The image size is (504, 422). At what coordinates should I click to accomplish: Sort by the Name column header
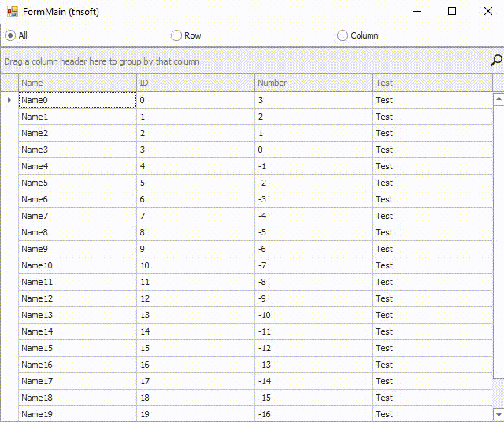click(77, 83)
